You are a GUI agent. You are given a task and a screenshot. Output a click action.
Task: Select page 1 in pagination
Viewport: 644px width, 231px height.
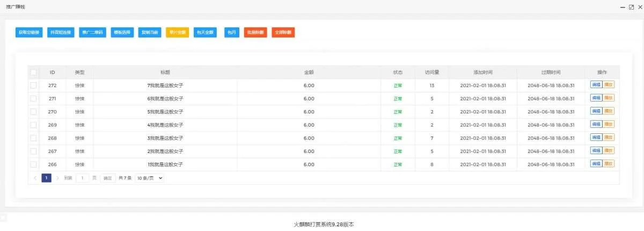(47, 178)
